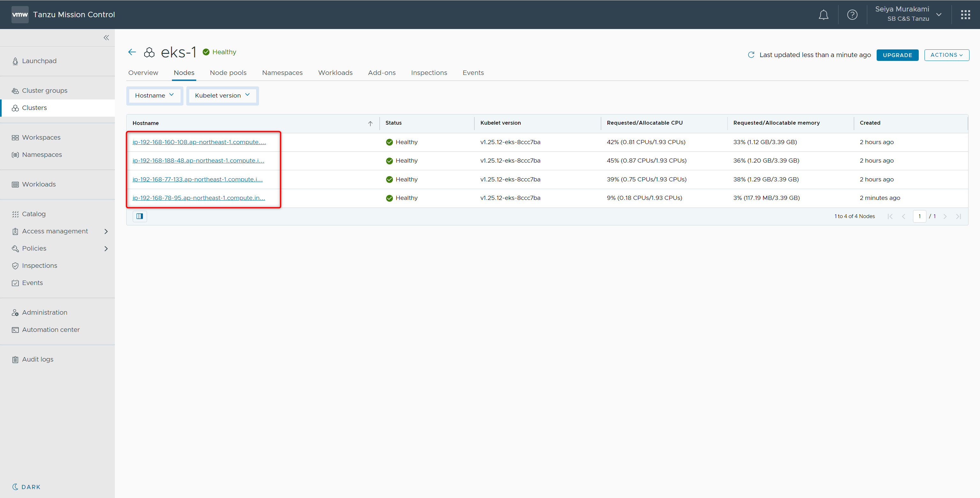Click the notifications bell icon
The width and height of the screenshot is (980, 498).
823,15
